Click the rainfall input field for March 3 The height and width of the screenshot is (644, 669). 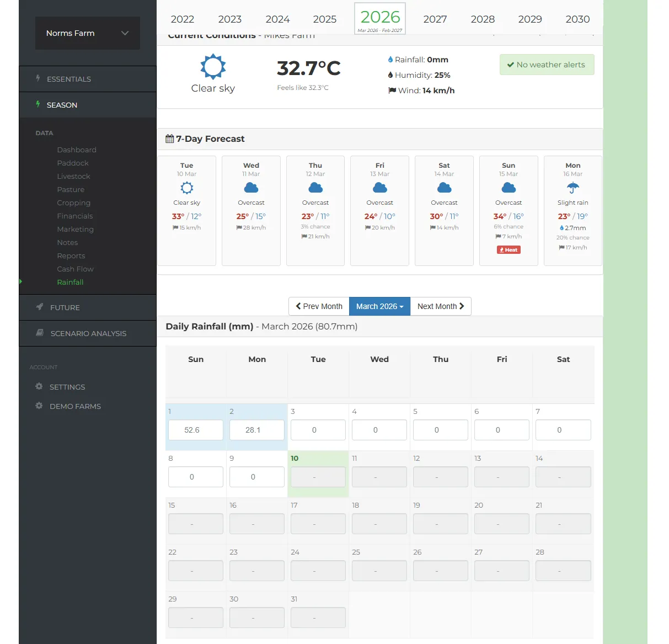tap(318, 430)
